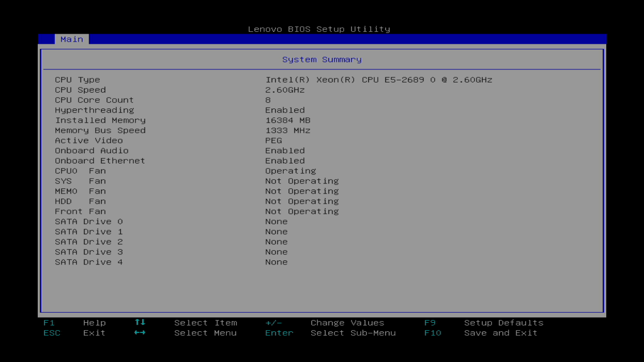
Task: Click the Intel Xeon E5-2689 CPU value
Action: [379, 79]
